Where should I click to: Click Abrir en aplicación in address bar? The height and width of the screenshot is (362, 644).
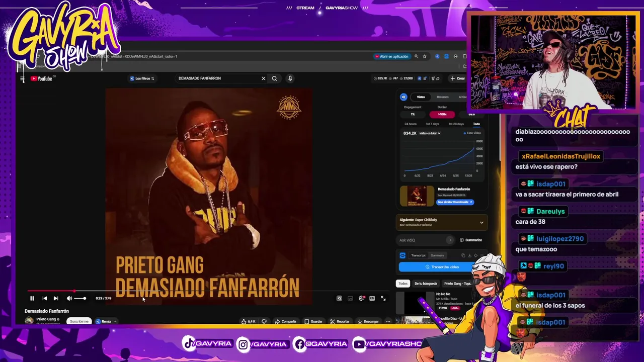click(391, 56)
